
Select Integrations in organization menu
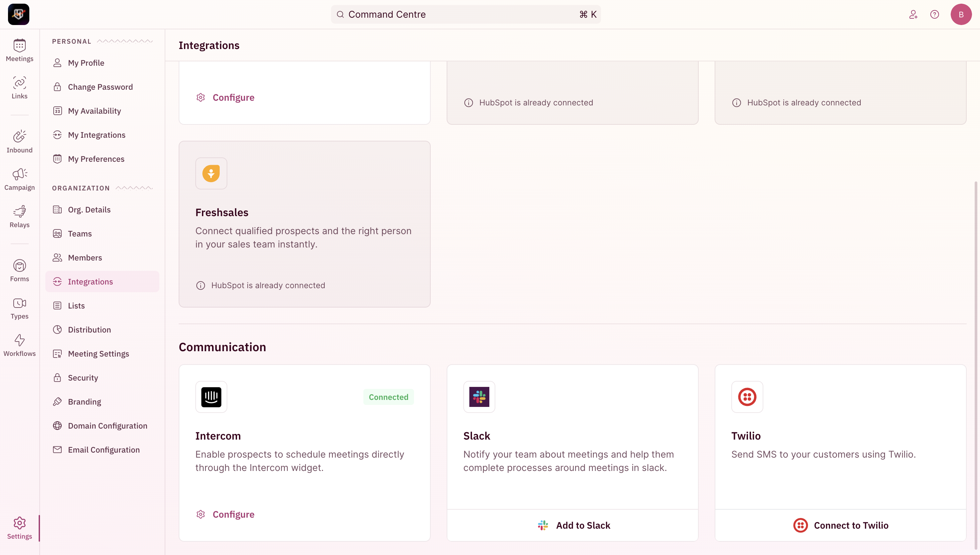(x=102, y=282)
